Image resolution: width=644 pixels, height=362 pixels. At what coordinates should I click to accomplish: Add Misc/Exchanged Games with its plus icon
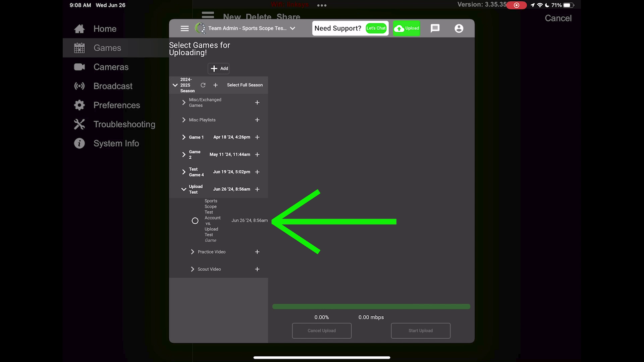(x=257, y=103)
